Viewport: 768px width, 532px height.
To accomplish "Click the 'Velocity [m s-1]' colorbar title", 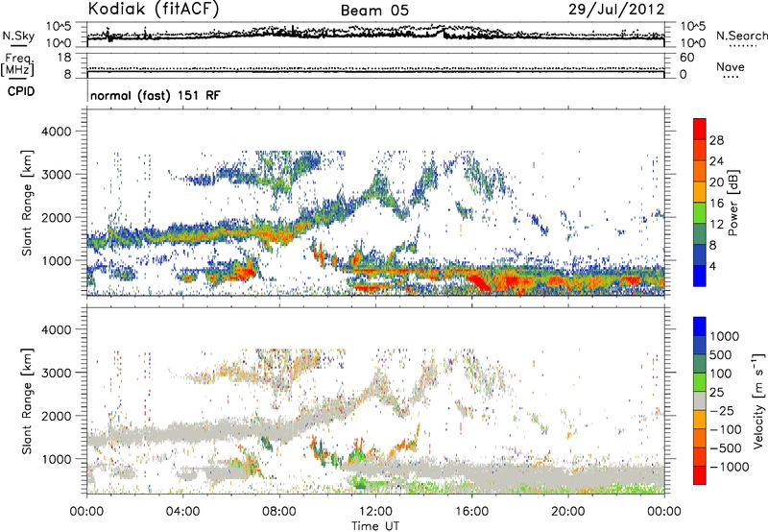I will (x=758, y=400).
